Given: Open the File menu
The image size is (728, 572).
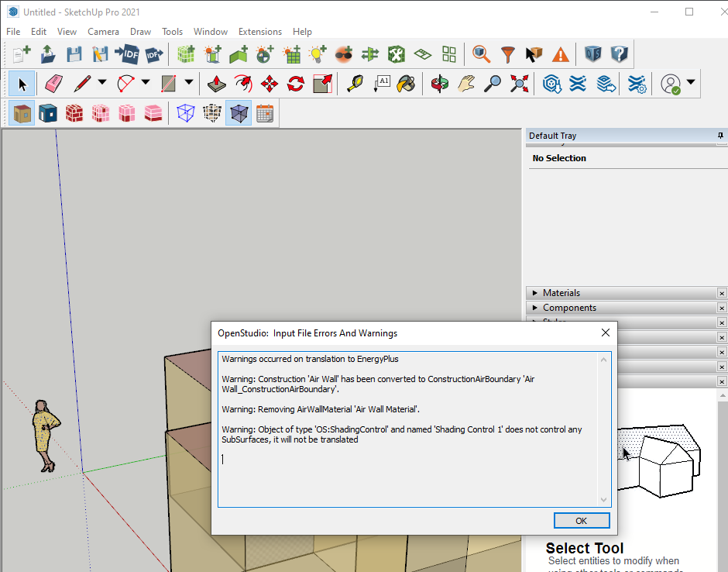Looking at the screenshot, I should click(x=13, y=32).
